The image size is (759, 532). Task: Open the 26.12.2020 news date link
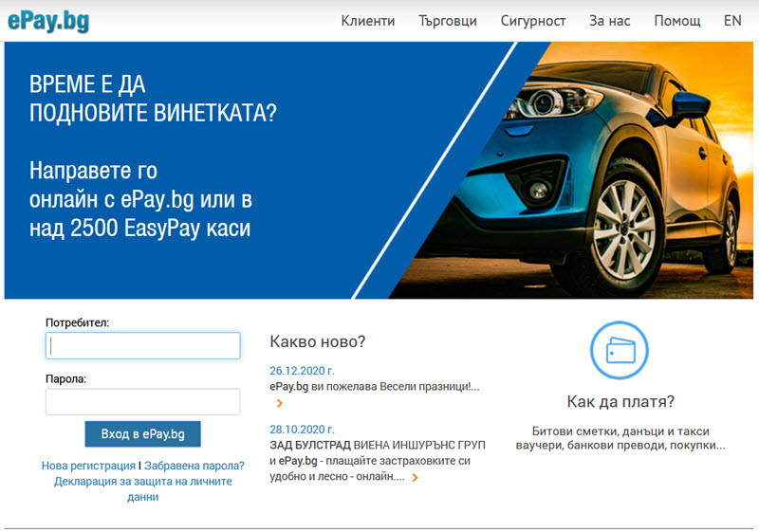302,371
